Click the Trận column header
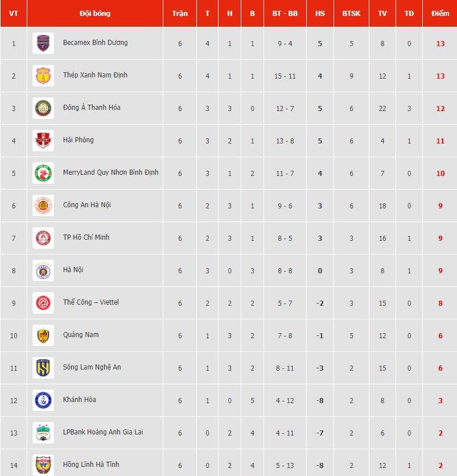 [x=180, y=13]
